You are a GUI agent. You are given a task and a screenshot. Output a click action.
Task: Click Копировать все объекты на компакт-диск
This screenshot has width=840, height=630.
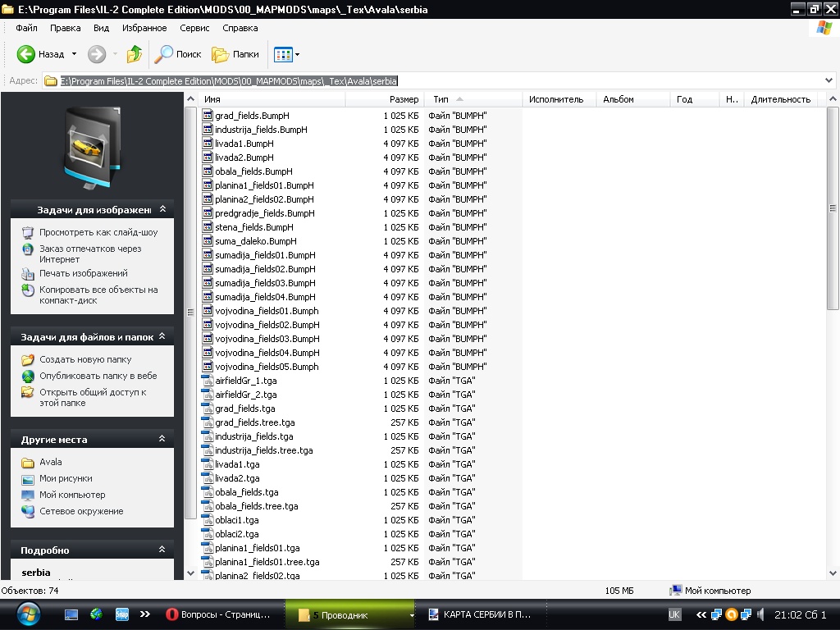[98, 294]
